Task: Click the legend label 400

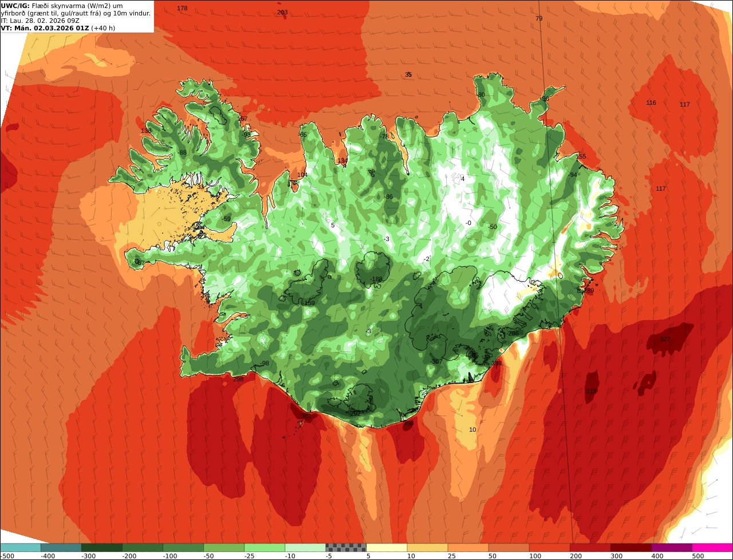Action: (657, 556)
